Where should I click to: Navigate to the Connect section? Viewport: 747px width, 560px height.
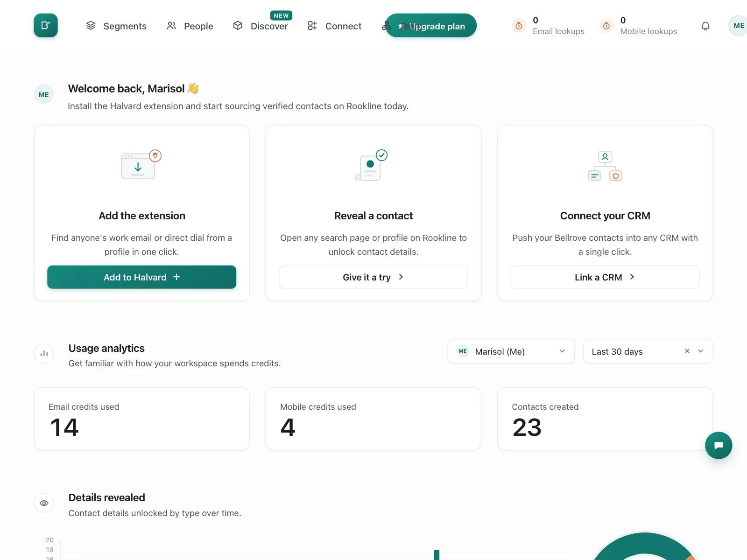[x=334, y=26]
